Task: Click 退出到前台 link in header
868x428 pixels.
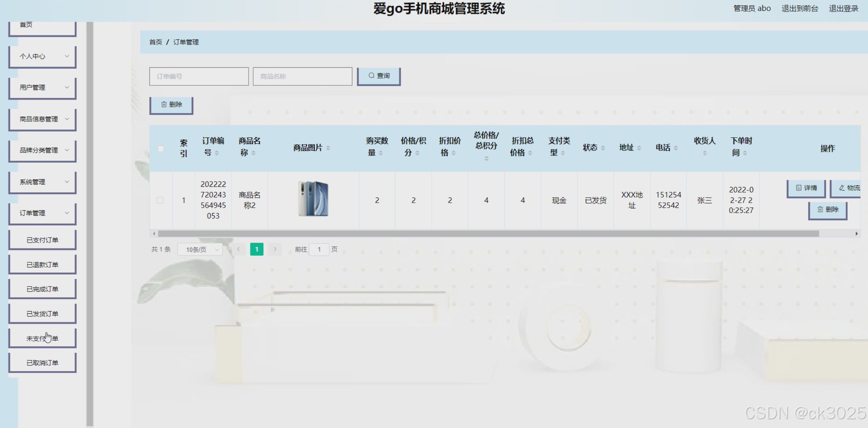Action: (800, 8)
